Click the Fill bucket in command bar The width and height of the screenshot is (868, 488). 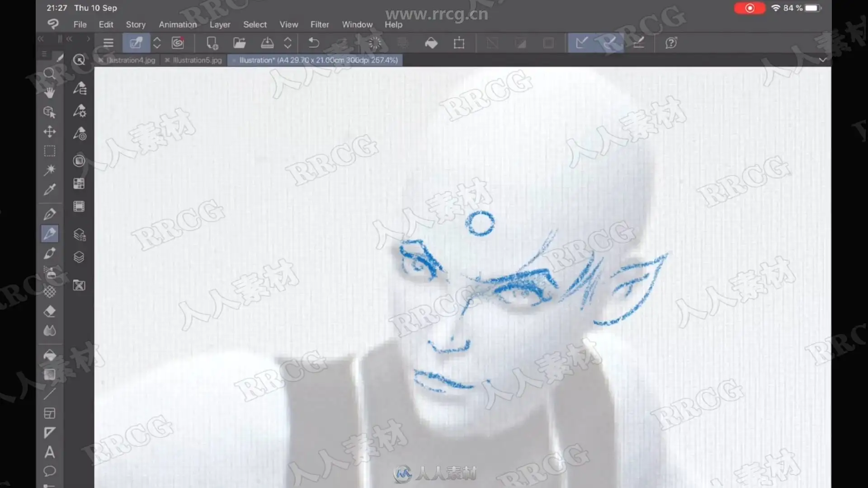pos(431,43)
